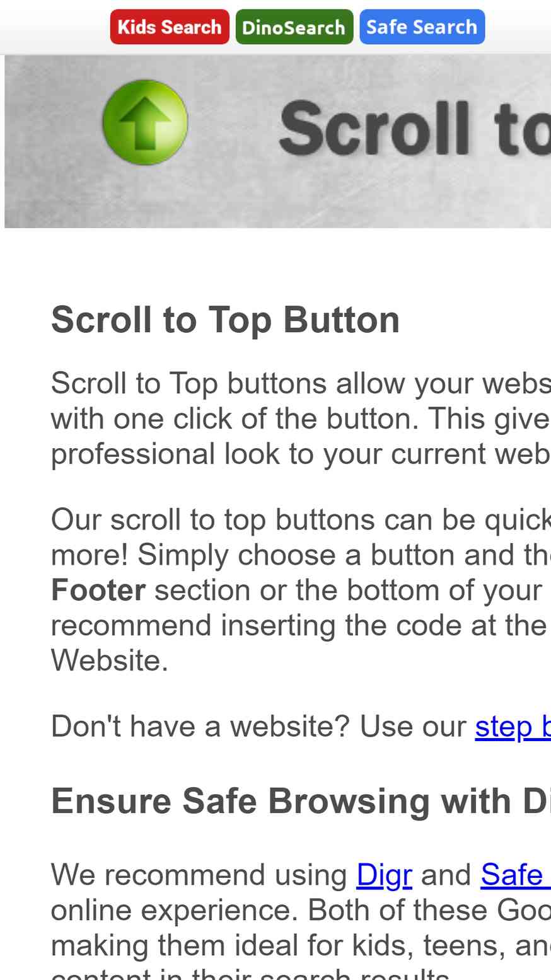
Task: Follow the 'step b' hyperlink
Action: coord(513,726)
